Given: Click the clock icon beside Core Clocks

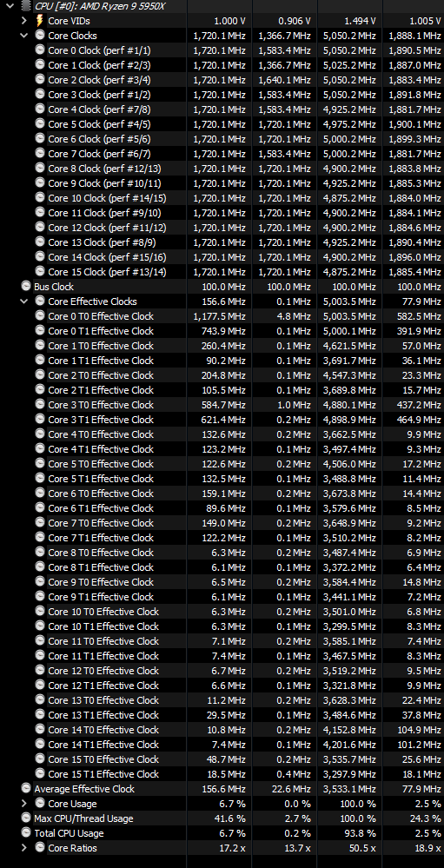Looking at the screenshot, I should [x=39, y=35].
